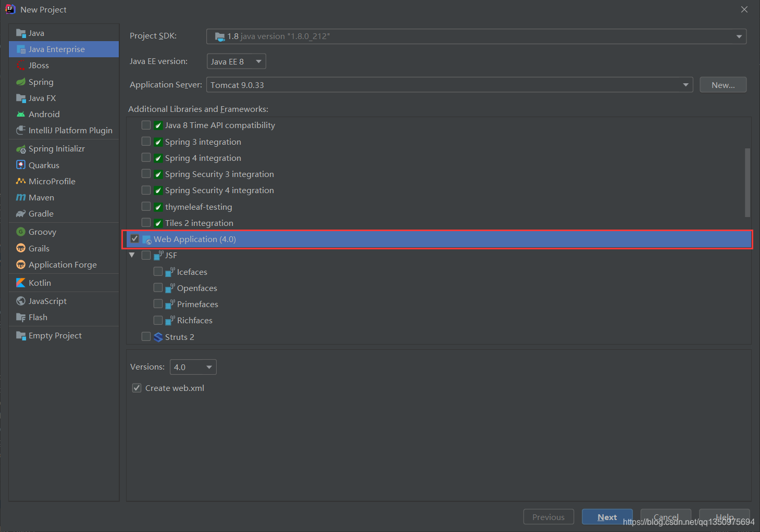Screen dimensions: 760x532
Task: Click the Maven m icon
Action: [x=21, y=197]
